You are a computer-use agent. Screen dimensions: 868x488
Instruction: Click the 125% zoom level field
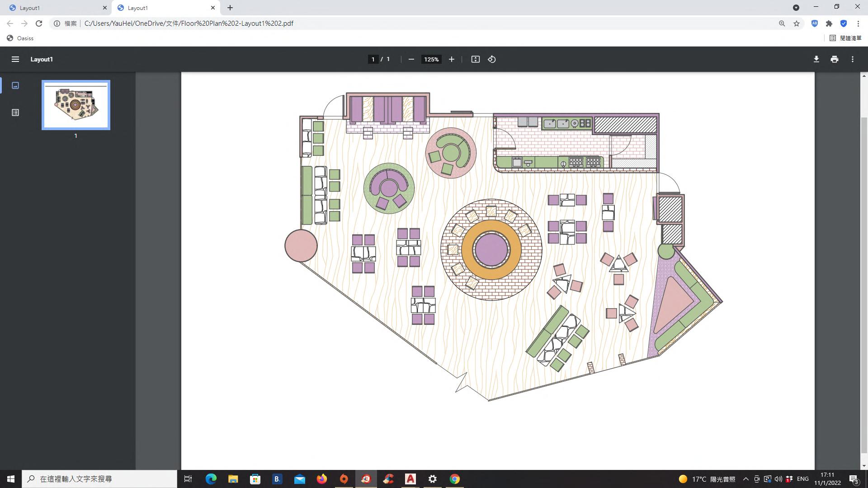[x=431, y=59]
